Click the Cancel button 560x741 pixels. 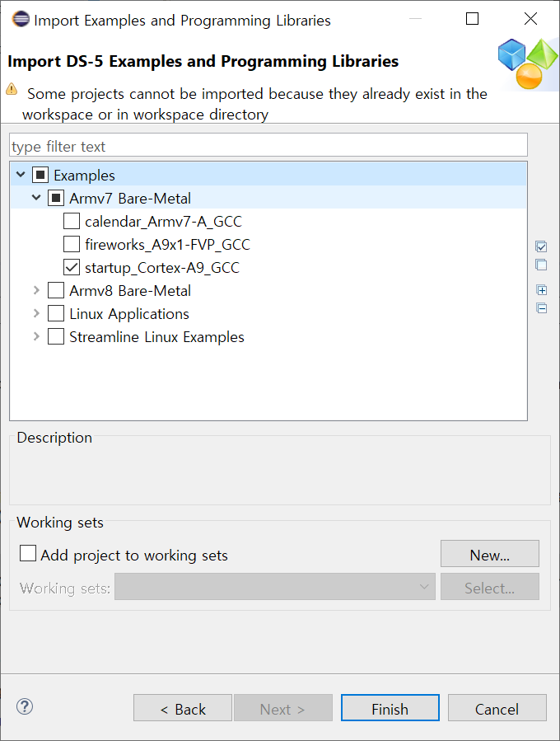click(497, 708)
